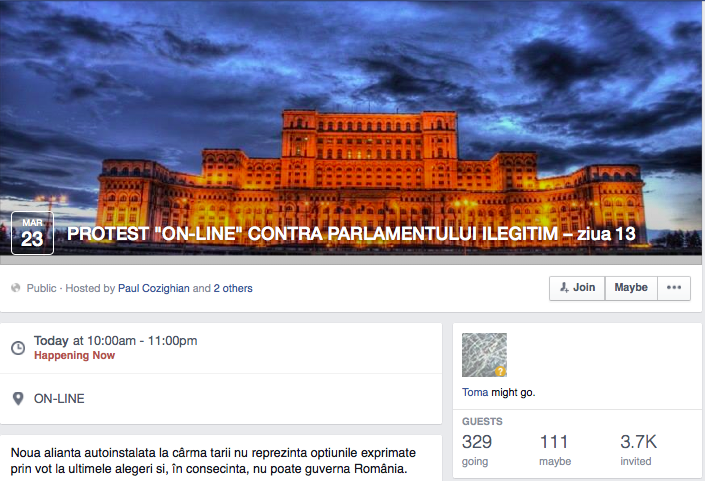Open the three-dot more options menu
Viewport: 705px width, 481px height.
coord(674,288)
